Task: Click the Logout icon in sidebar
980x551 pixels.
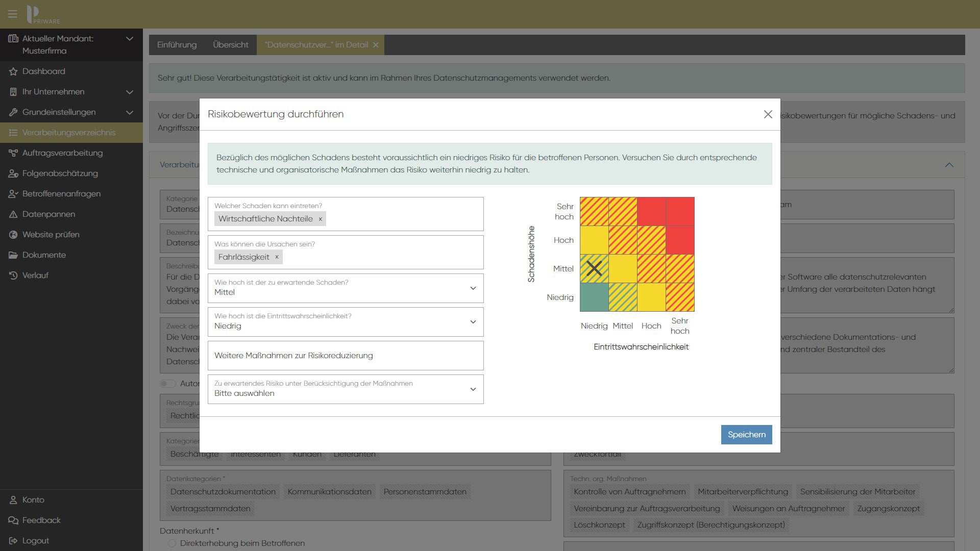Action: tap(13, 541)
